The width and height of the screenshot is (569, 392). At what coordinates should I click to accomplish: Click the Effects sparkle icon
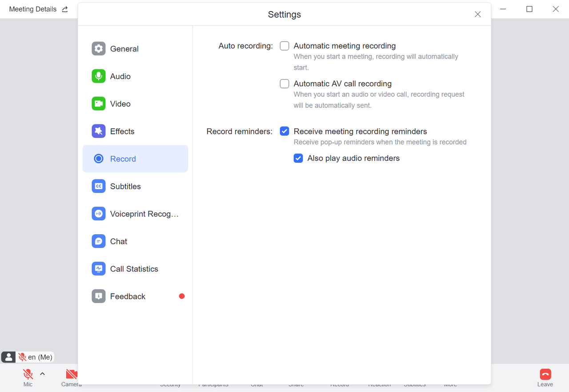pyautogui.click(x=99, y=132)
